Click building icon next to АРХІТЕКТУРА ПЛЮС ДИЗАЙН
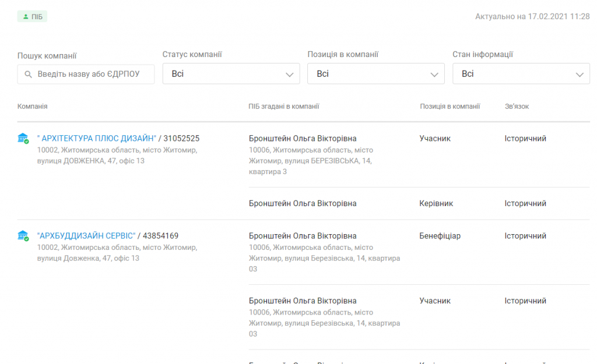 coord(23,139)
